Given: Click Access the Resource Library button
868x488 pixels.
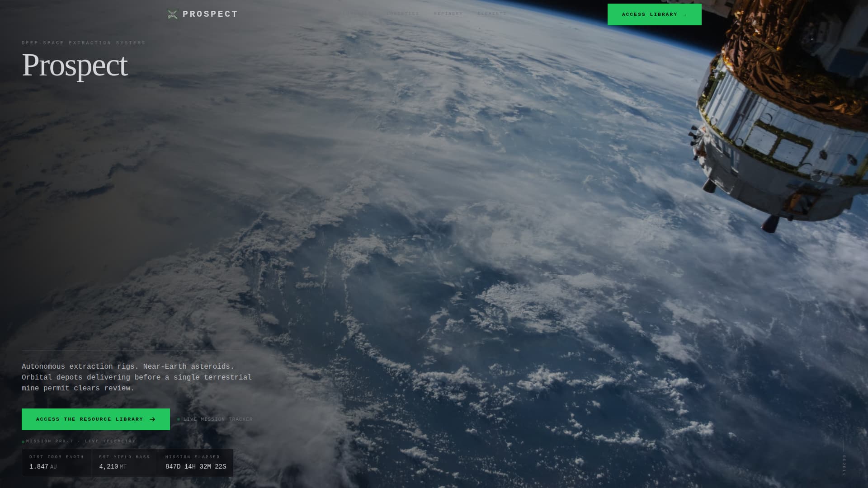Looking at the screenshot, I should coord(96,419).
